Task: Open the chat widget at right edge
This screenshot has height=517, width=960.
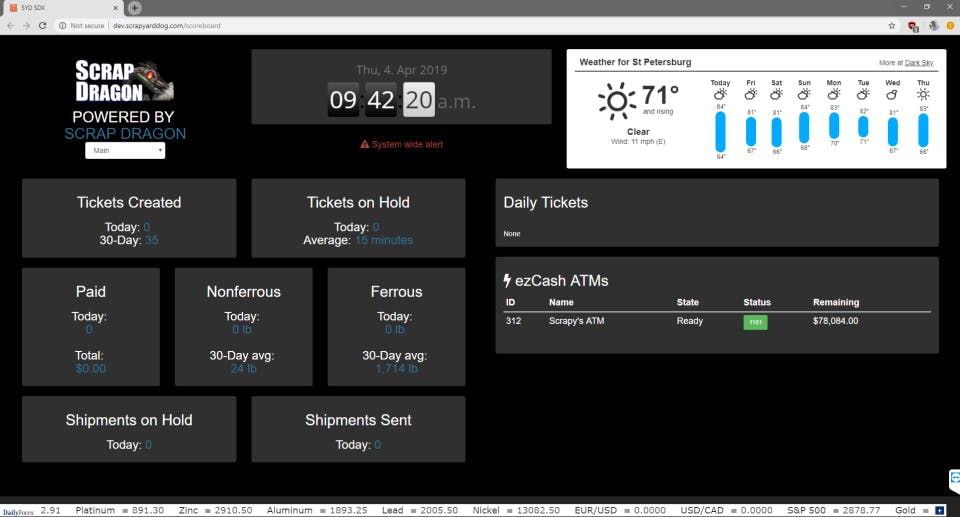Action: (x=954, y=481)
